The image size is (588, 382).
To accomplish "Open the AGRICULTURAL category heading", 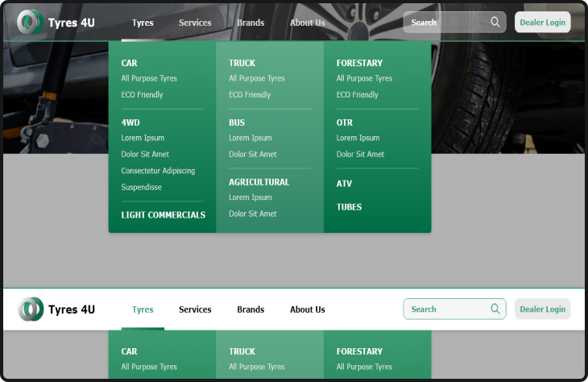I will pos(259,182).
